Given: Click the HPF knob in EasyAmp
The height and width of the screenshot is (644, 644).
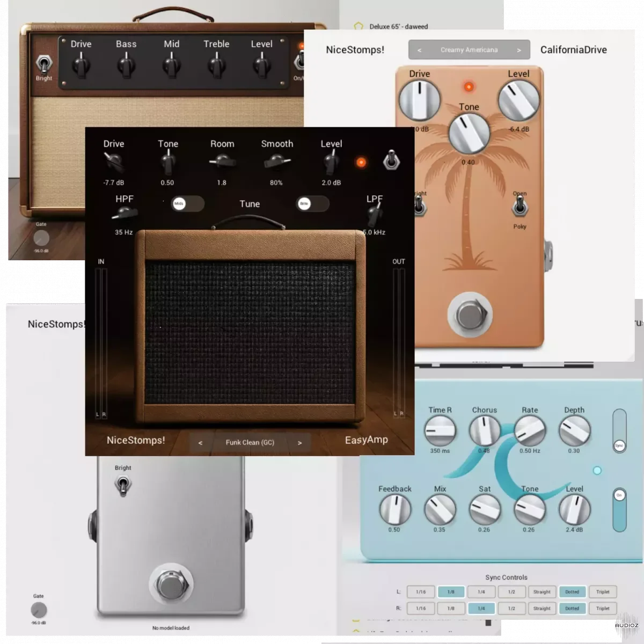Looking at the screenshot, I should coord(124,214).
